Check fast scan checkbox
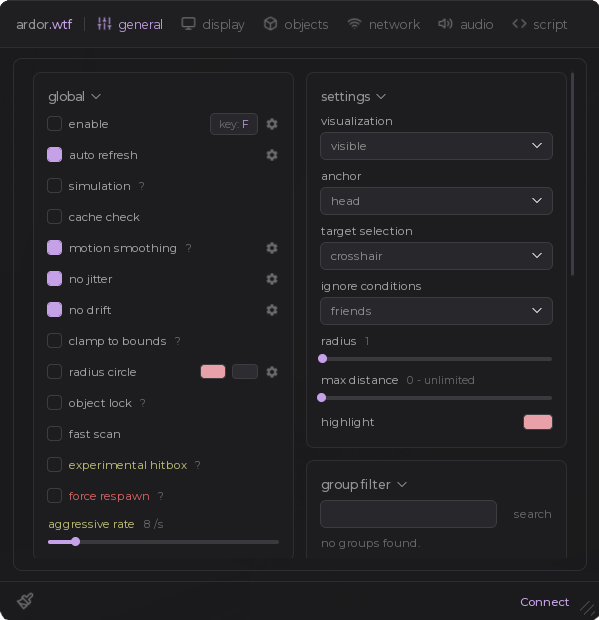This screenshot has height=620, width=599. pyautogui.click(x=55, y=434)
